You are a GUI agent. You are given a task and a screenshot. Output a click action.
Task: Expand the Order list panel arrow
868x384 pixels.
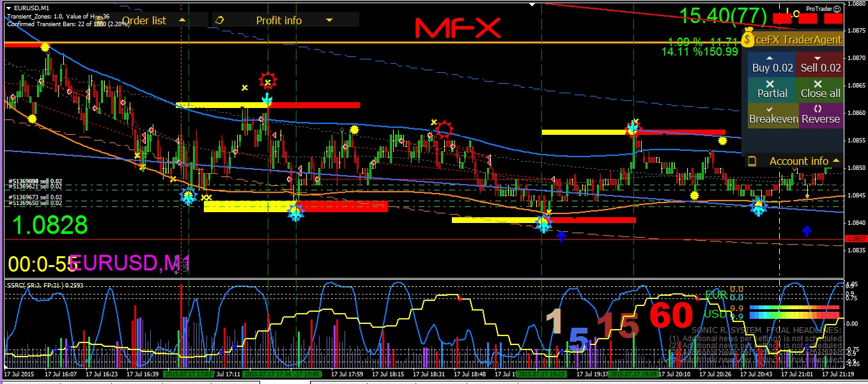182,20
